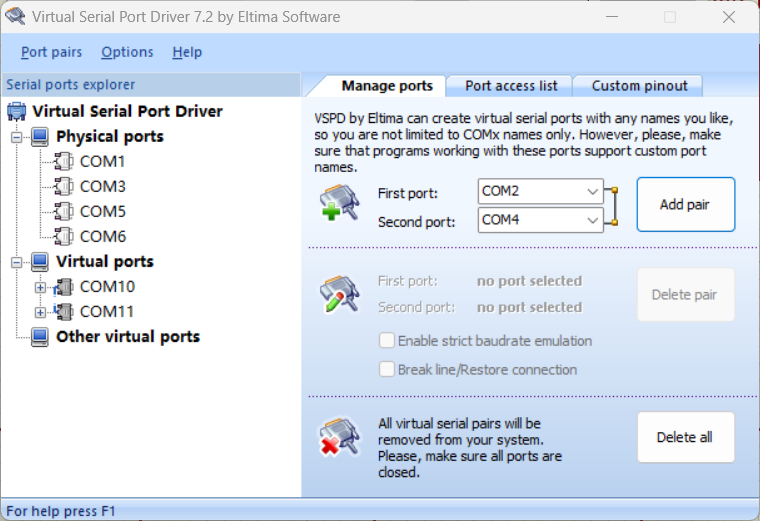760x521 pixels.
Task: Click 'Enable strict baudrate emulation' label text
Action: (495, 341)
